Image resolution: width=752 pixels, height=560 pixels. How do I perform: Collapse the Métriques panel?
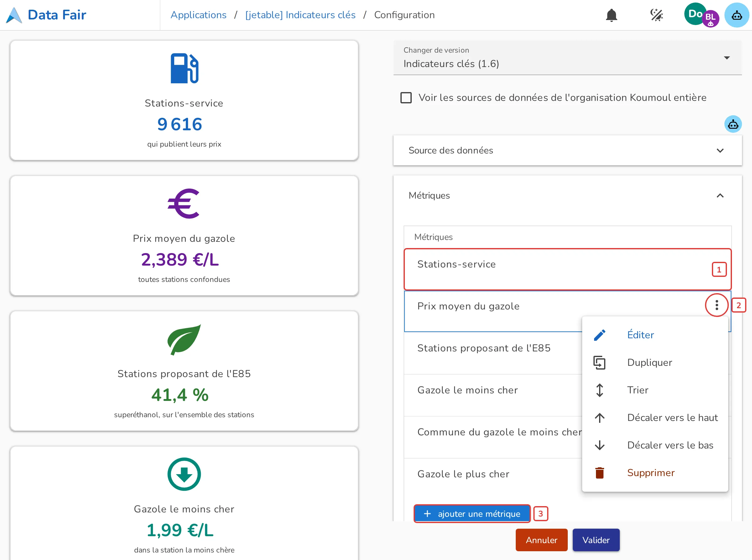567,196
